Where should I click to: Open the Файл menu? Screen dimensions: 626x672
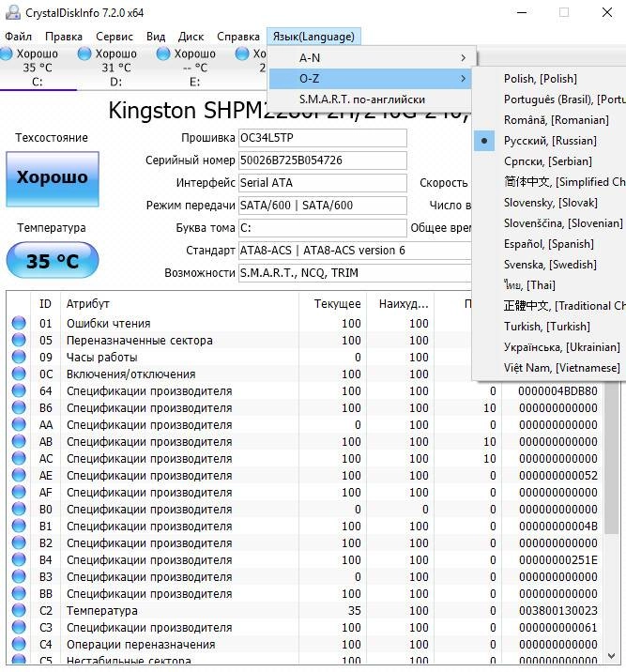19,37
